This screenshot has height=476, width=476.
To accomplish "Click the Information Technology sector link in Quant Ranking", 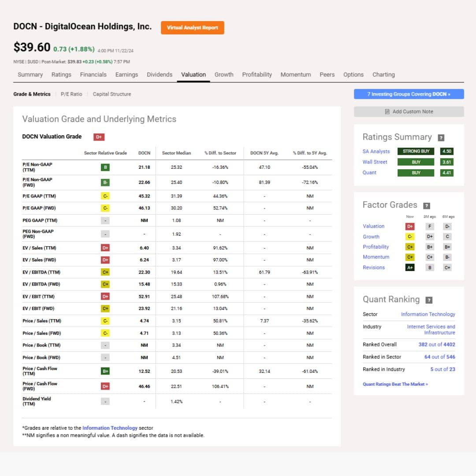I will [428, 315].
